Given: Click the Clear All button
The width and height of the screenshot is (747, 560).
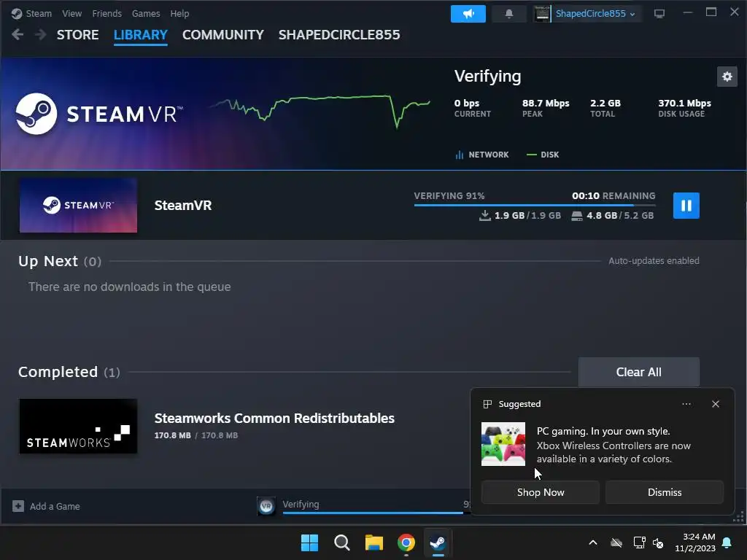Looking at the screenshot, I should tap(638, 372).
